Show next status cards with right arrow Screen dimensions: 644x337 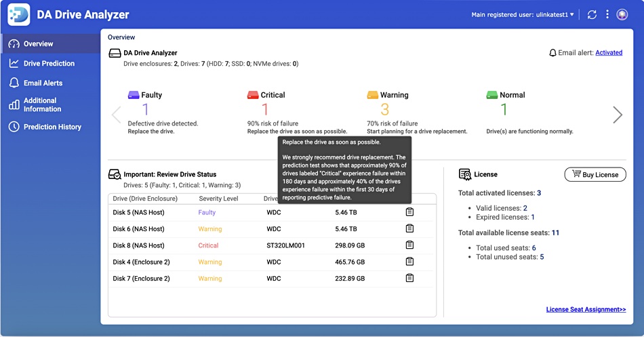pyautogui.click(x=618, y=115)
